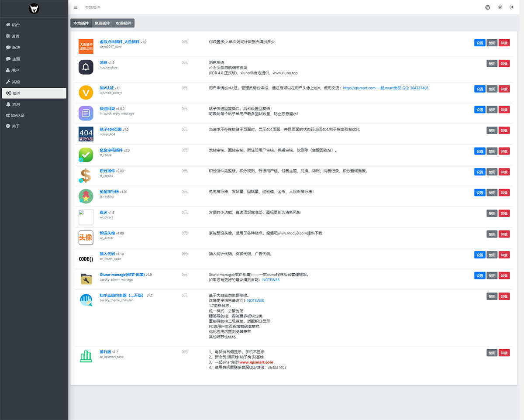Switch to the 免费插件 tab
This screenshot has height=420, width=524.
coord(102,23)
